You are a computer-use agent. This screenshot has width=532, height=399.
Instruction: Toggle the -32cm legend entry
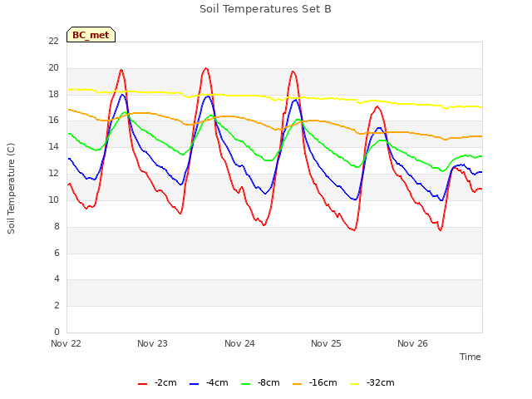coord(372,382)
